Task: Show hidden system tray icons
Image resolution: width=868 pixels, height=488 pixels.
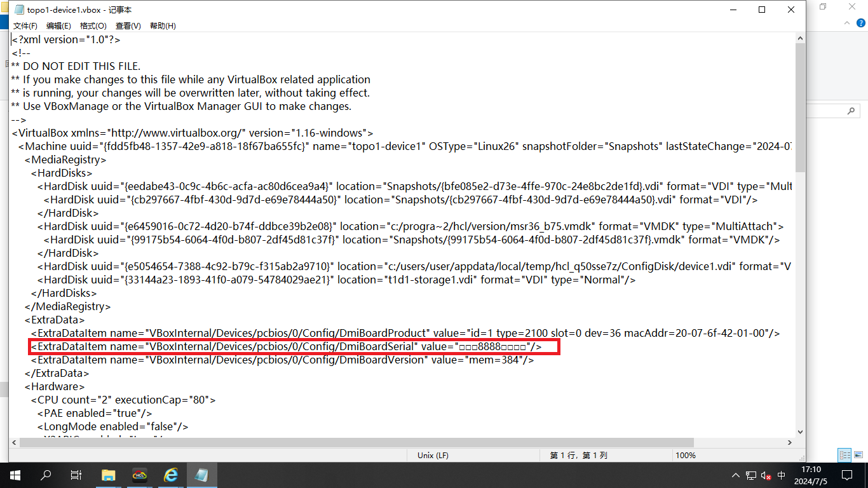Action: click(736, 475)
